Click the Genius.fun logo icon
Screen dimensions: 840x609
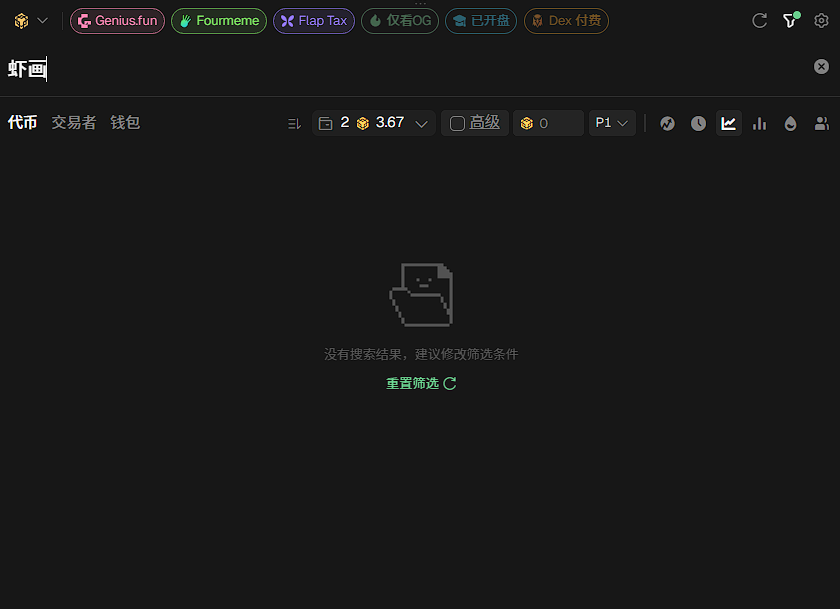(84, 21)
